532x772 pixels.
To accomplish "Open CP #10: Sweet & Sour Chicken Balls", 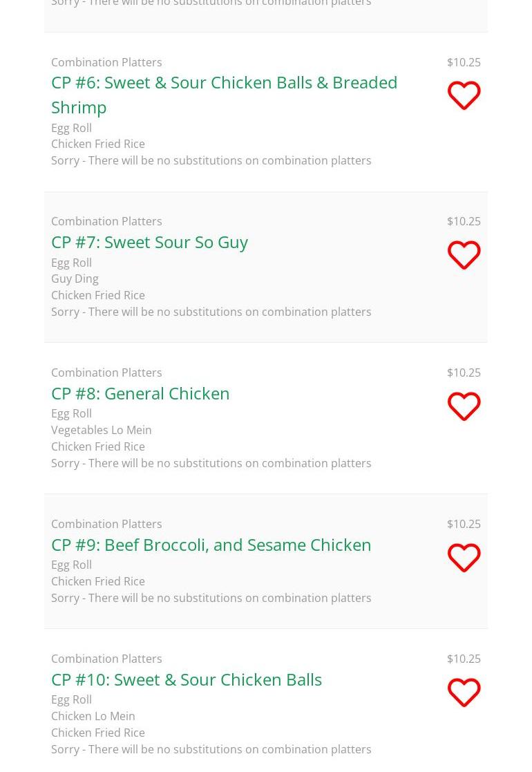I will coord(187,679).
